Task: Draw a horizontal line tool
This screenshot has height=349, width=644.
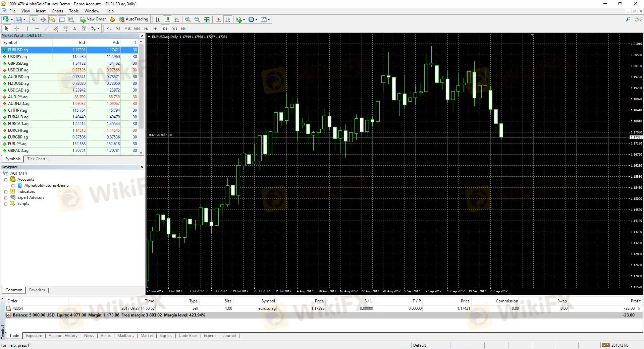Action: (x=37, y=28)
